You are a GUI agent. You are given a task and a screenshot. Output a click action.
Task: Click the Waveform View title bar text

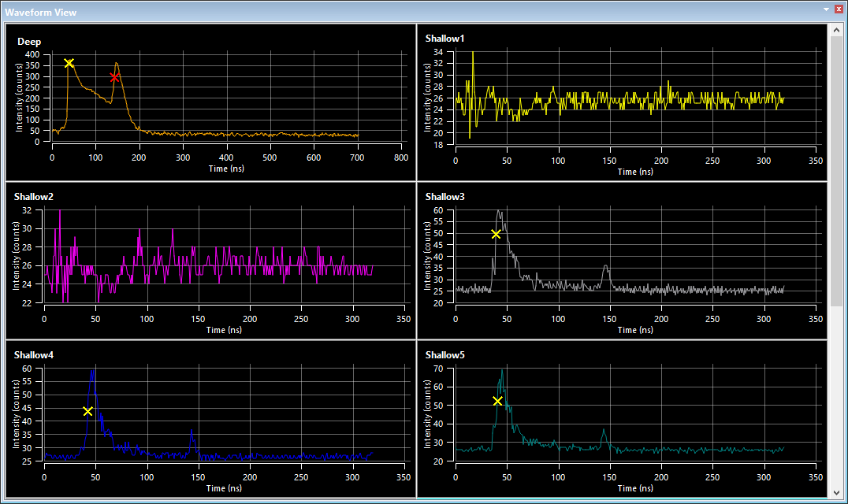41,12
